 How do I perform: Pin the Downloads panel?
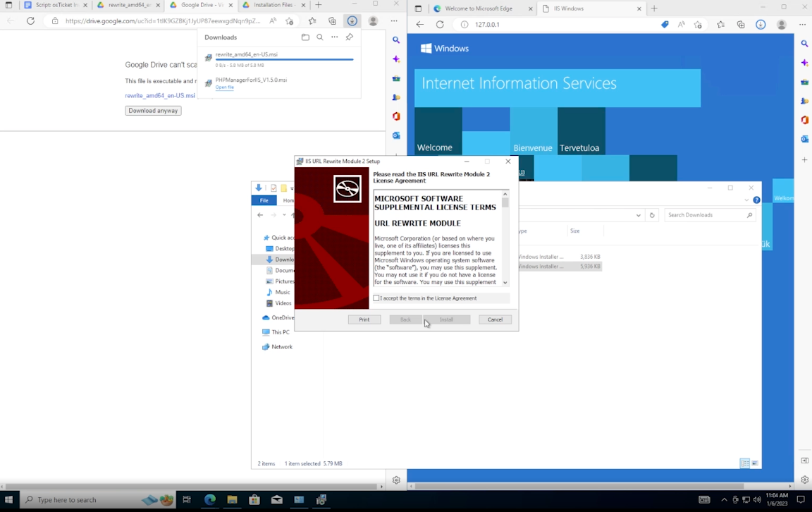350,37
